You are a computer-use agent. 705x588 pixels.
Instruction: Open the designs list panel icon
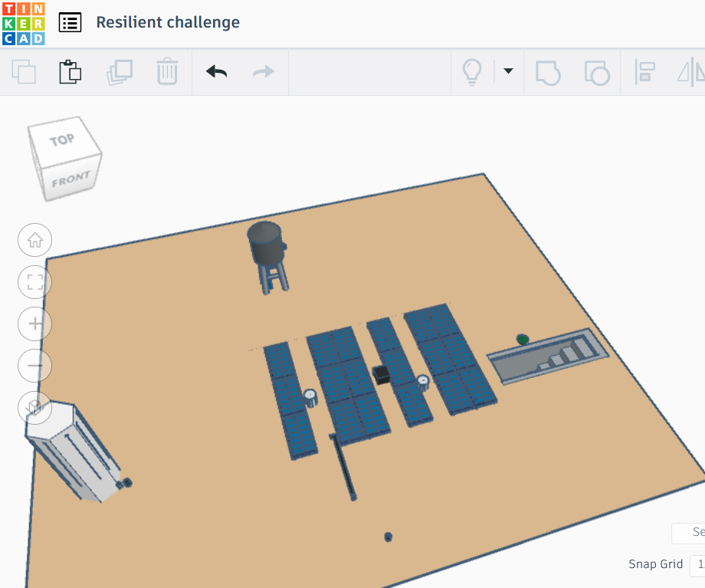[70, 22]
